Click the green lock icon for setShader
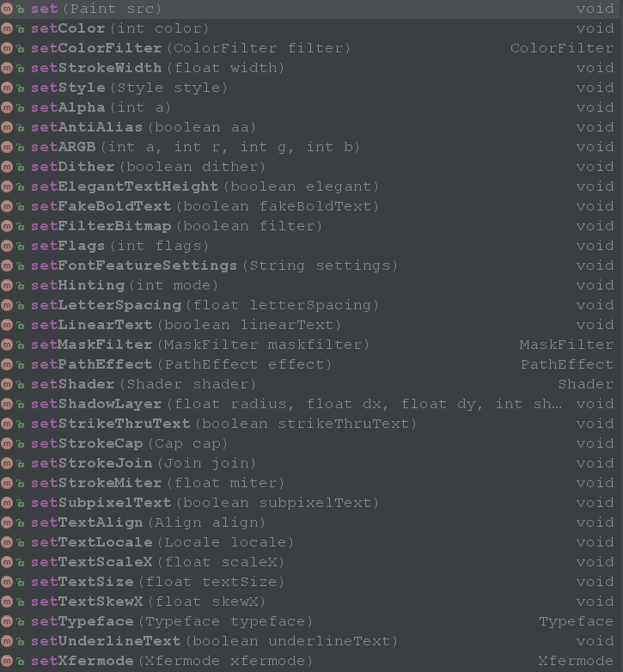 pos(20,384)
